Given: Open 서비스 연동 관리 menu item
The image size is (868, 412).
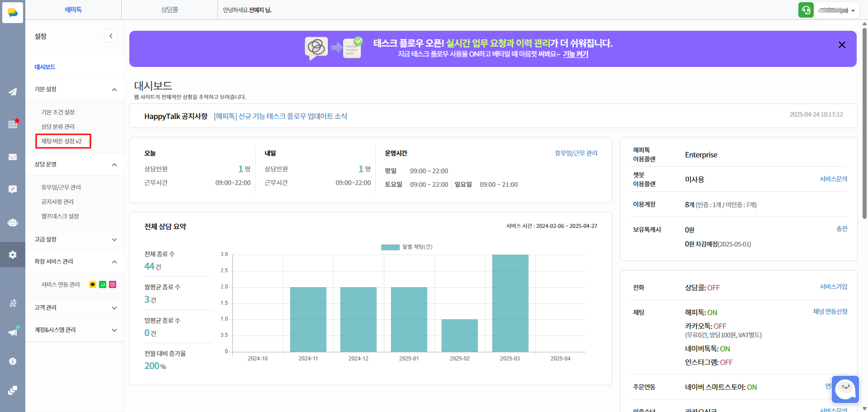Looking at the screenshot, I should [61, 284].
